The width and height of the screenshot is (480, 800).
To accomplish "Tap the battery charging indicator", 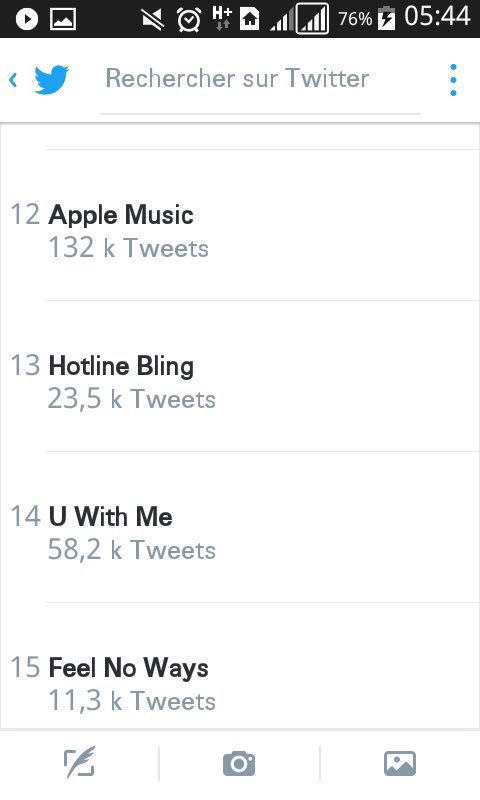I will 387,18.
